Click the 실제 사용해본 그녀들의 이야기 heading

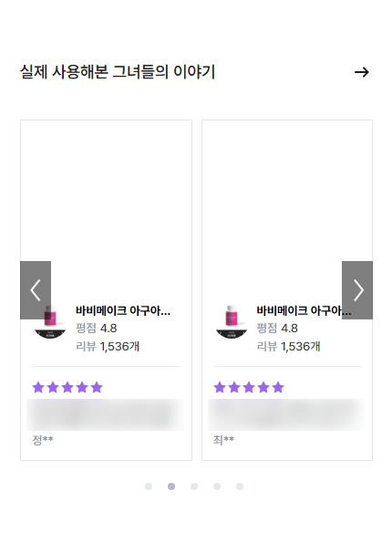coord(118,72)
